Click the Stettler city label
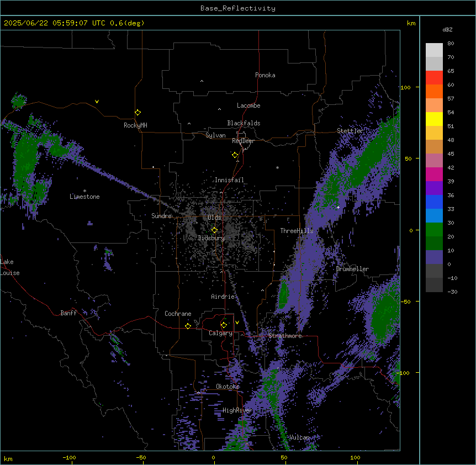 350,131
